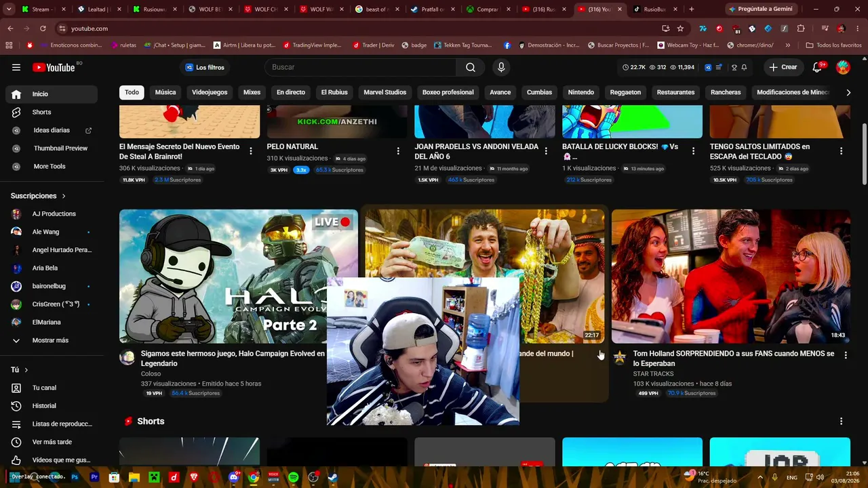Open the Chrome extensions puzzle icon
868x488 pixels.
pyautogui.click(x=801, y=28)
